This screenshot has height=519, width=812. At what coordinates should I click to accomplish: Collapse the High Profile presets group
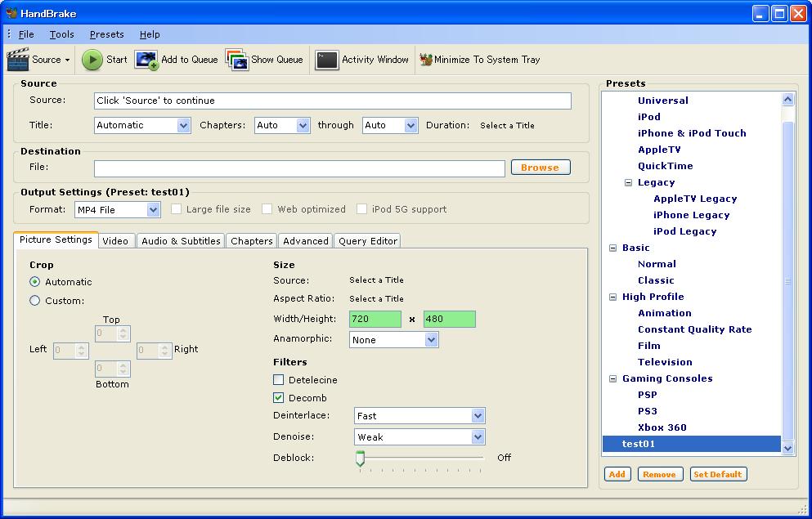(612, 297)
